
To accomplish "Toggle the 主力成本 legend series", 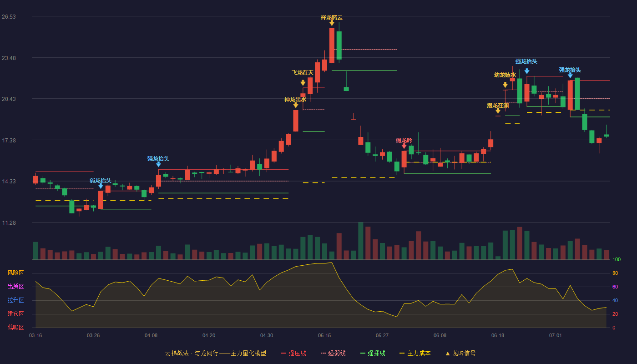I will tap(415, 353).
